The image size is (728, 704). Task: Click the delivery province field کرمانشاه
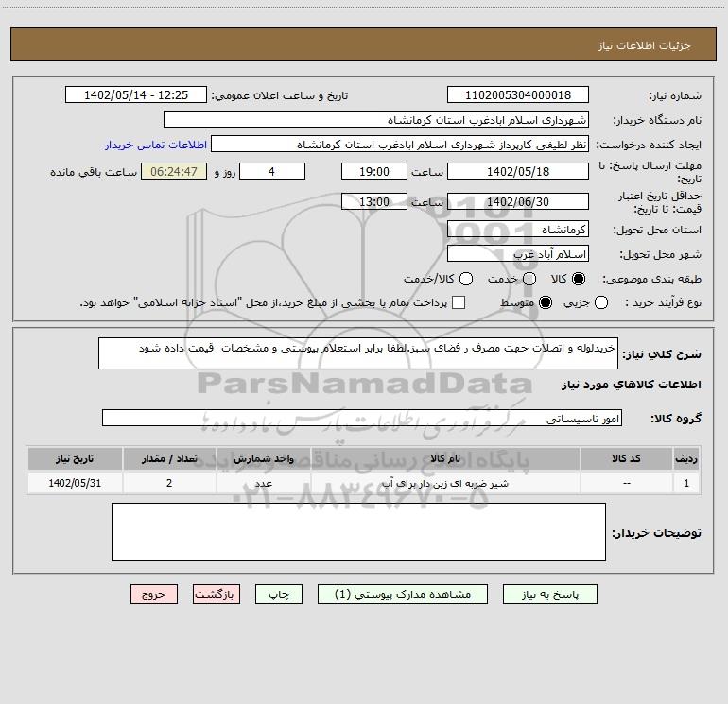click(518, 230)
